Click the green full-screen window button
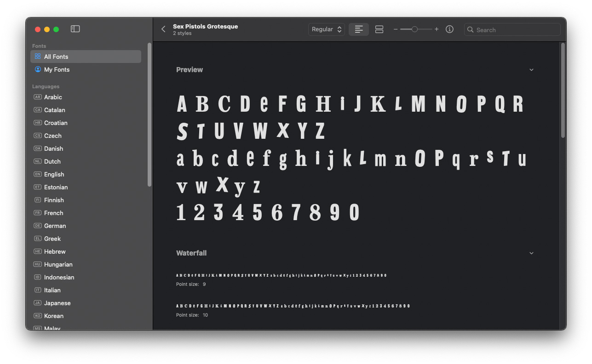The width and height of the screenshot is (592, 364). click(x=56, y=29)
